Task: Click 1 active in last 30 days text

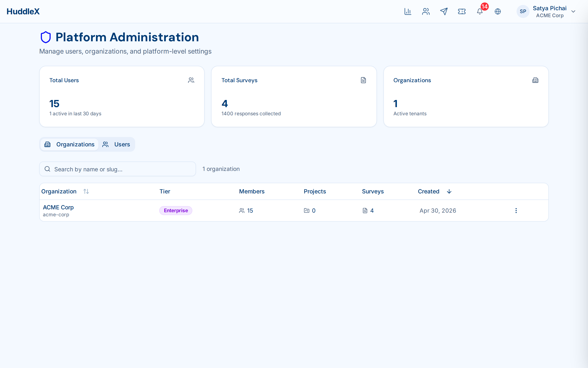Action: point(75,114)
